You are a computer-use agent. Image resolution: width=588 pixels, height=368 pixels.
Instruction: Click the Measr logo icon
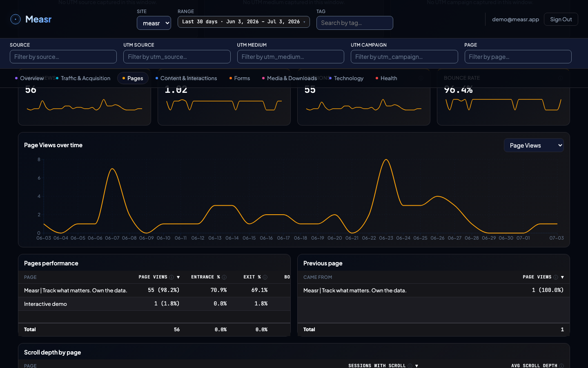[x=16, y=19]
